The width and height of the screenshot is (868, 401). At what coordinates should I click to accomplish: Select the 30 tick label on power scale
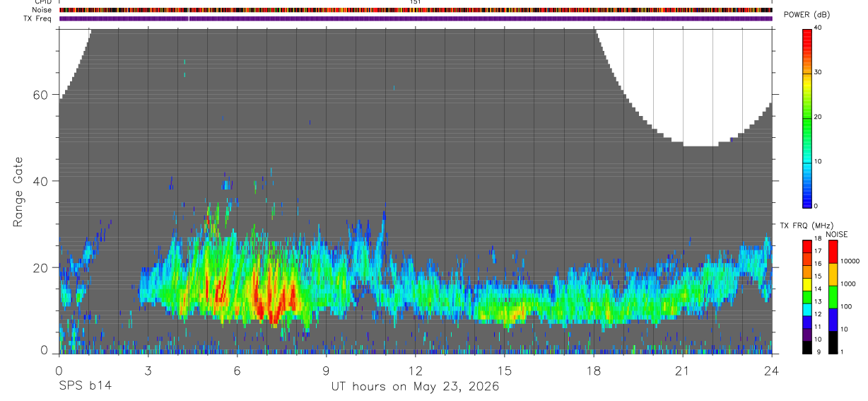coord(819,72)
